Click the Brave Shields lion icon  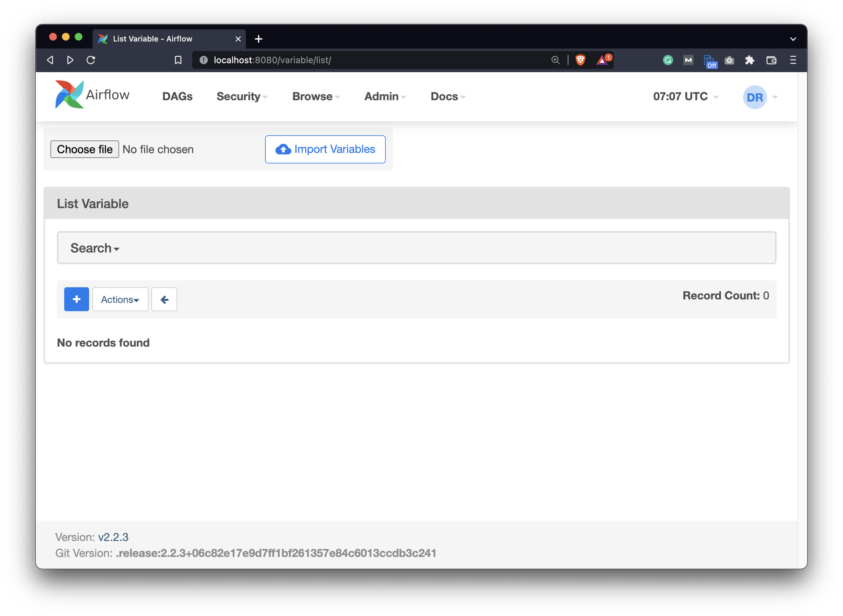click(x=581, y=60)
